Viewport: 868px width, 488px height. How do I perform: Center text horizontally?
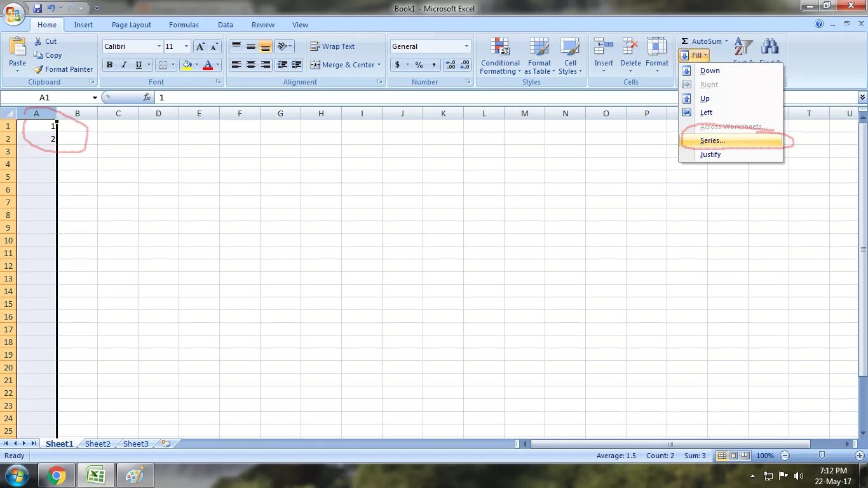tap(251, 65)
